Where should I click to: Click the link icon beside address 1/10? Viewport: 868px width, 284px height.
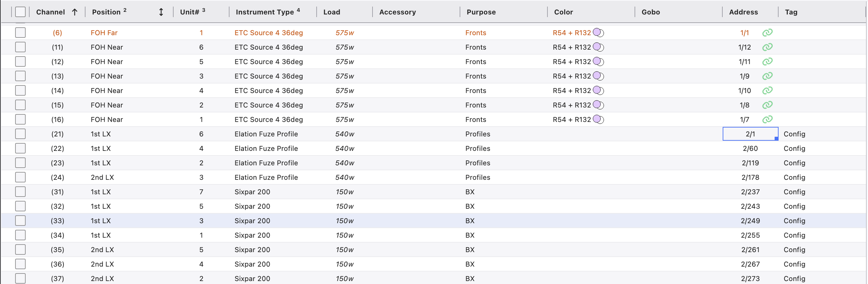(767, 91)
